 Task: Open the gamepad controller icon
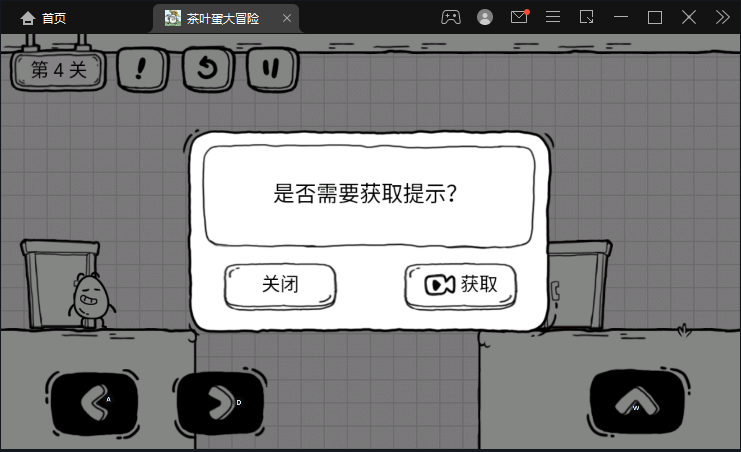451,17
